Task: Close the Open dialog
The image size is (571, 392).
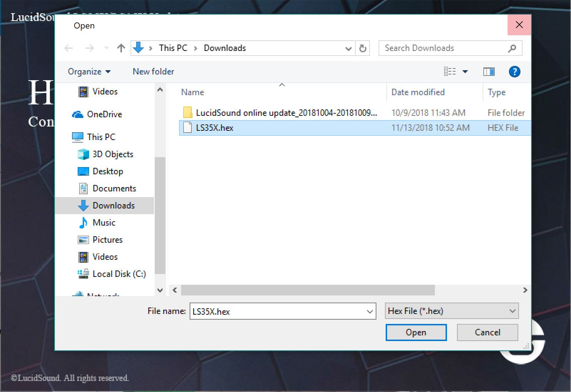Action: coord(519,25)
